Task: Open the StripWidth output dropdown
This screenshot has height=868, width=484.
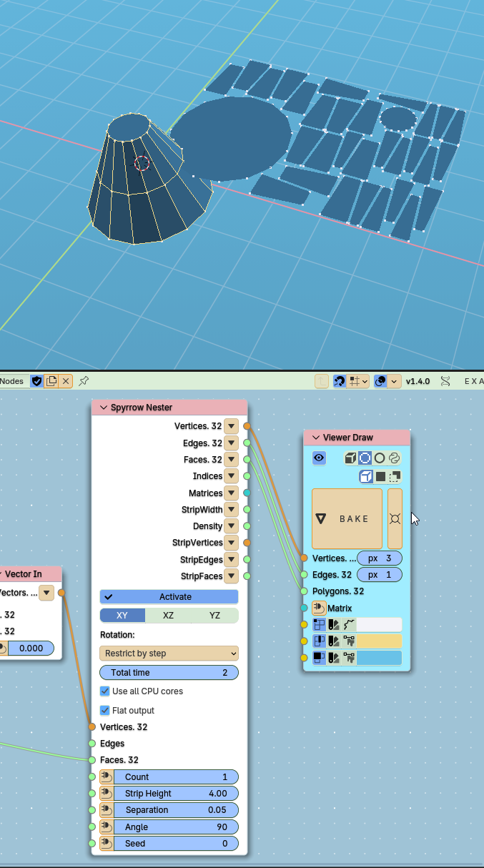Action: click(x=231, y=510)
